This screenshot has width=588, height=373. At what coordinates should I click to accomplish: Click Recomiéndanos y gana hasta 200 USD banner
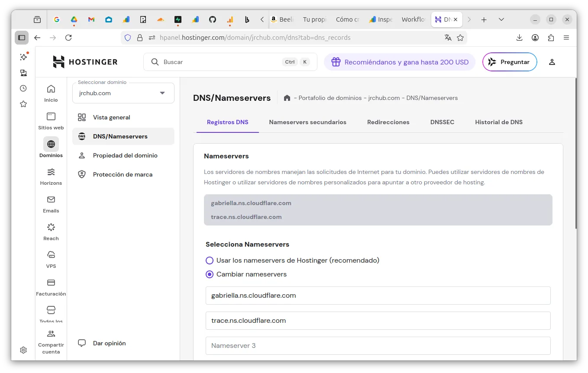coord(400,62)
